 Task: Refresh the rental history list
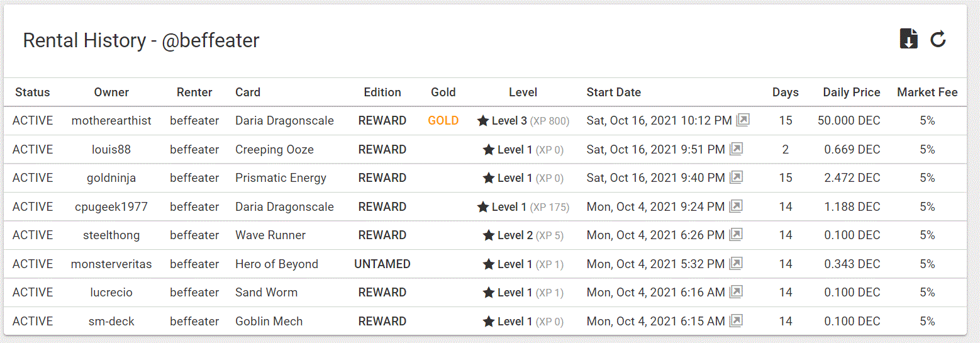(x=938, y=39)
